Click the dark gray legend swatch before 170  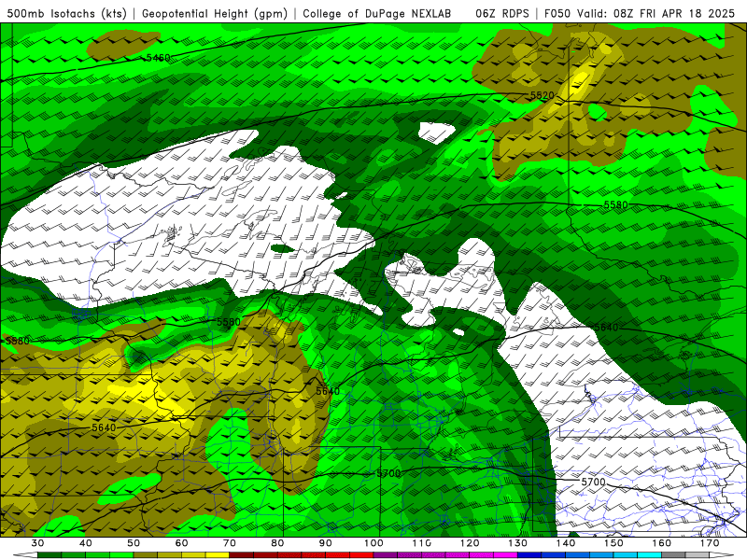[674, 555]
